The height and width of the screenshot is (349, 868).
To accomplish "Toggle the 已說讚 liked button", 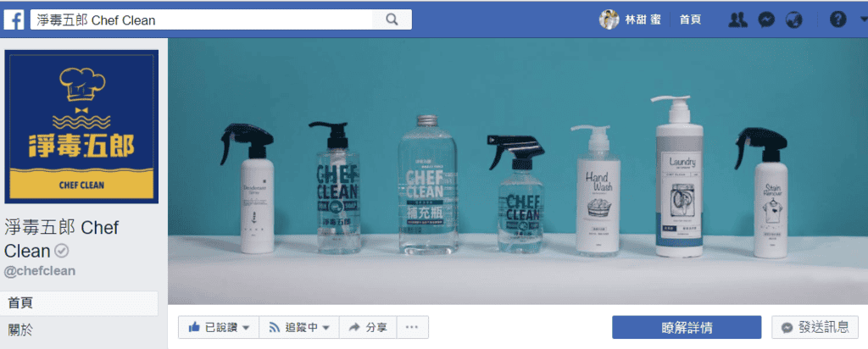I will pyautogui.click(x=219, y=327).
